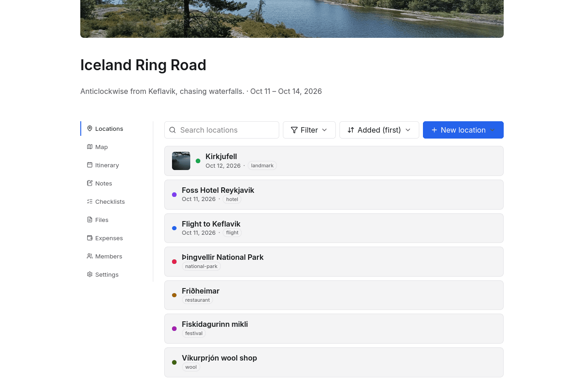584x392 pixels.
Task: Click the Kirkjufell photo thumbnail
Action: pos(181,161)
